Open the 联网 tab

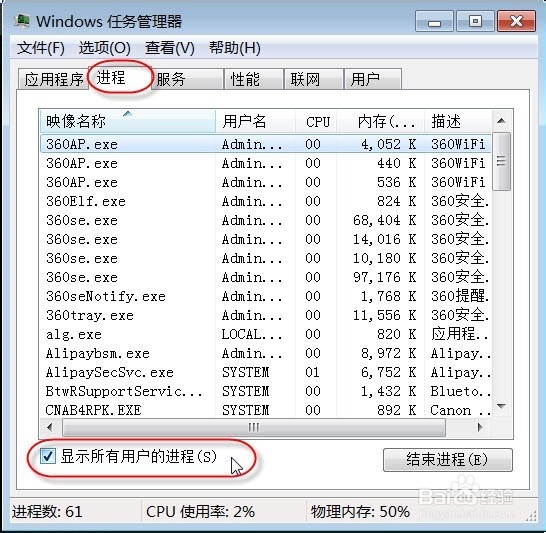pos(313,79)
